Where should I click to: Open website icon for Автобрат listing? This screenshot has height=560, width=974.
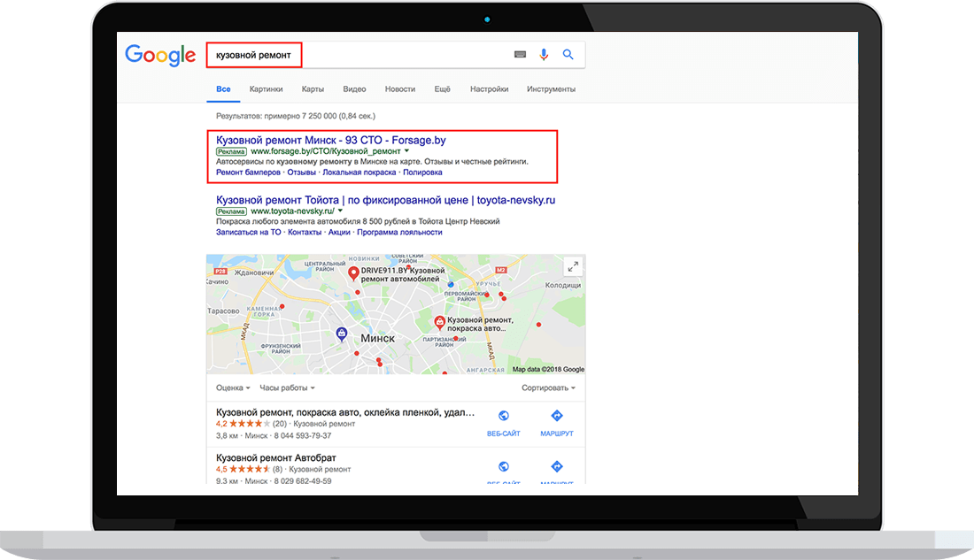pyautogui.click(x=504, y=466)
